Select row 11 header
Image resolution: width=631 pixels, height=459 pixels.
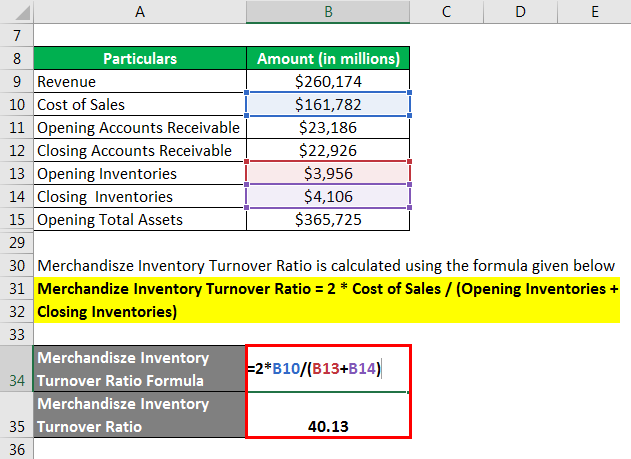click(x=16, y=127)
